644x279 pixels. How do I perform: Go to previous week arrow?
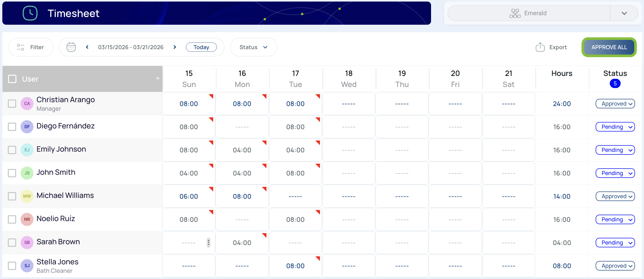click(x=87, y=47)
